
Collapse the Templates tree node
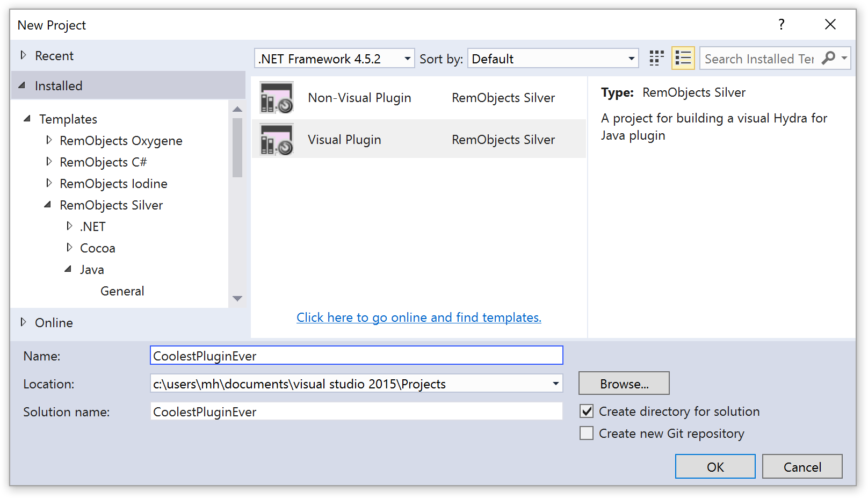(27, 119)
